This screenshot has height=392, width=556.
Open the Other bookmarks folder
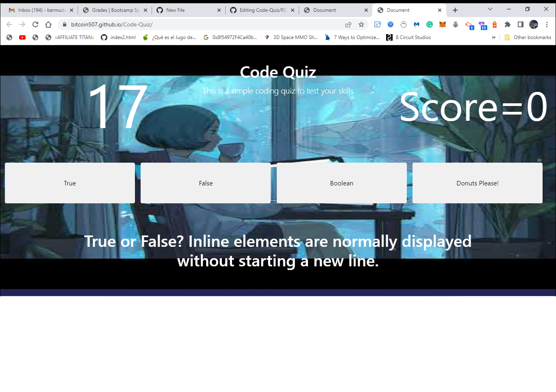click(528, 37)
